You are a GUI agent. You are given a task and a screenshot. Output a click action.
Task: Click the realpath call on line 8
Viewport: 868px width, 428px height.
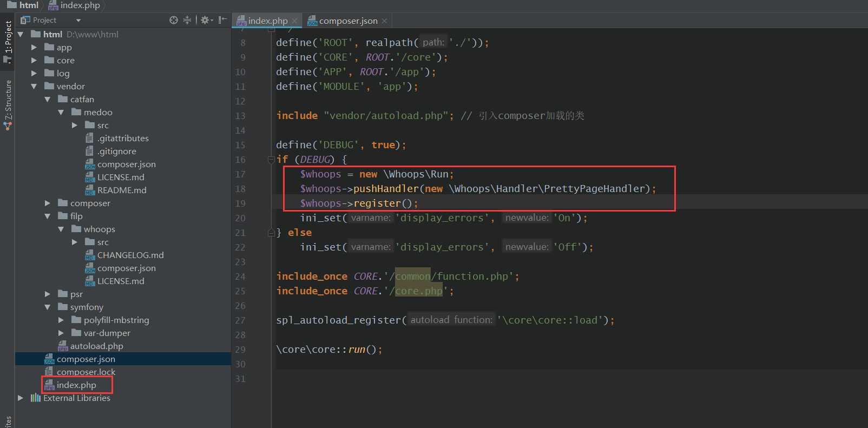coord(389,43)
